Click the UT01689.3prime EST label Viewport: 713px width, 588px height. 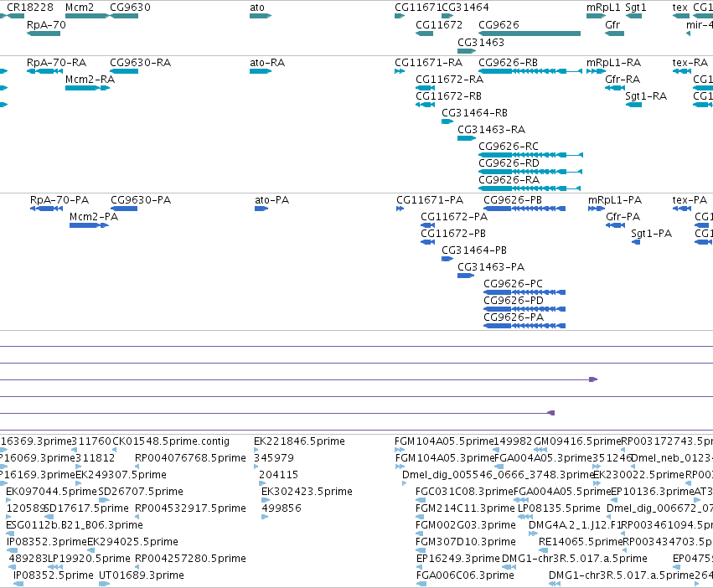142,575
